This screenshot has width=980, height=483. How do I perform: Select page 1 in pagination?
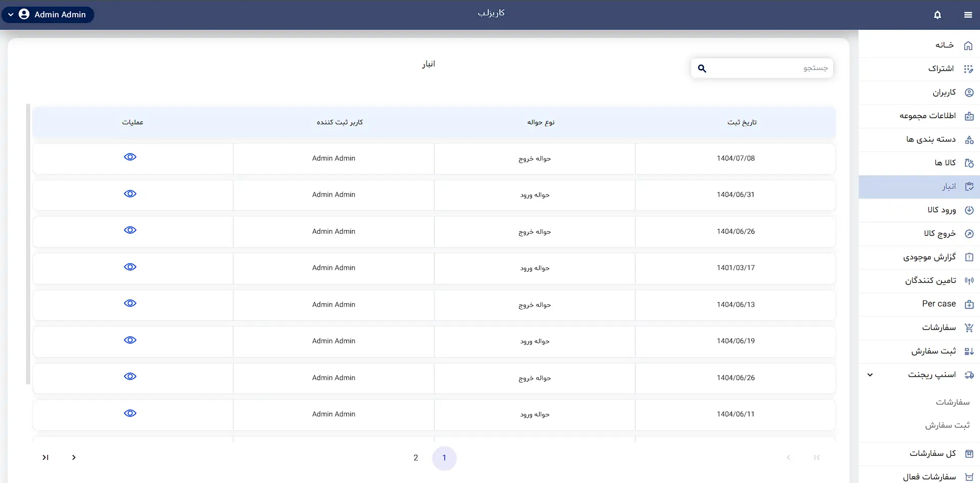coord(444,458)
